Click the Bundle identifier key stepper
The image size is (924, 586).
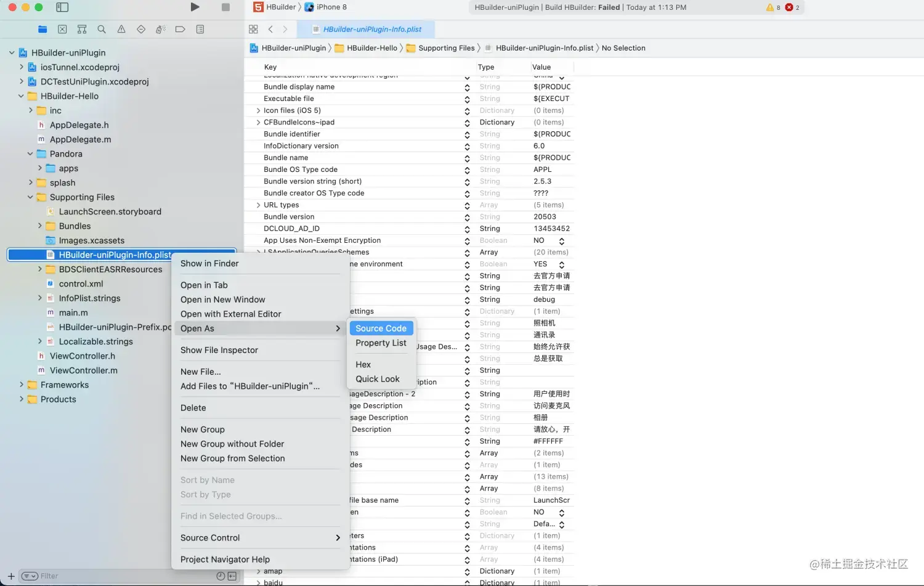pos(467,134)
